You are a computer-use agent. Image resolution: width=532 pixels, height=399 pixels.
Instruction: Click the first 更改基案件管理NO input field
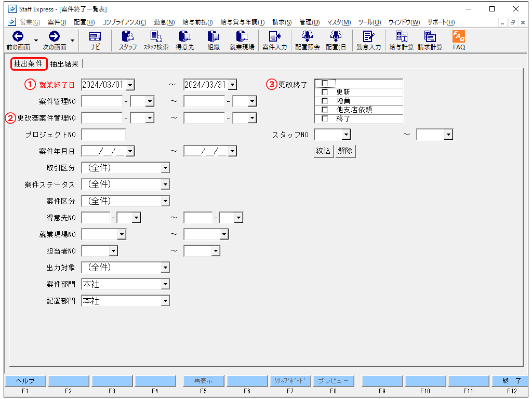point(102,118)
